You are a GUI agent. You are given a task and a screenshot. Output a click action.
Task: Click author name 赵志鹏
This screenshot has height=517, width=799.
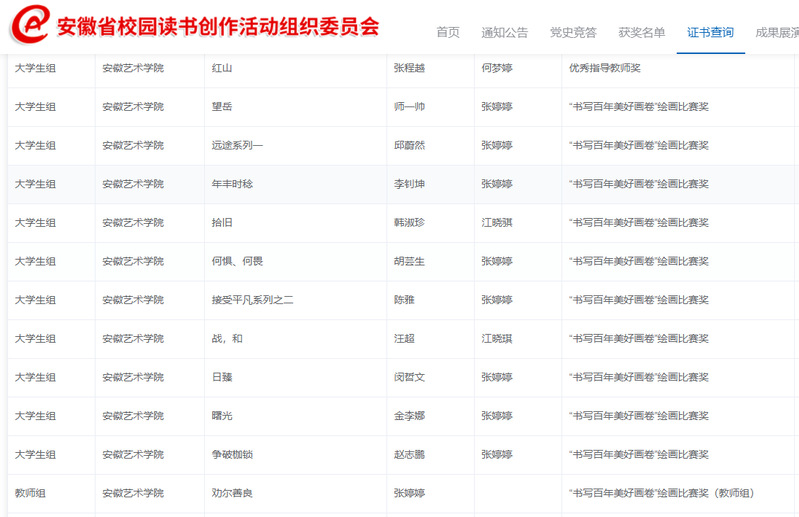[409, 455]
